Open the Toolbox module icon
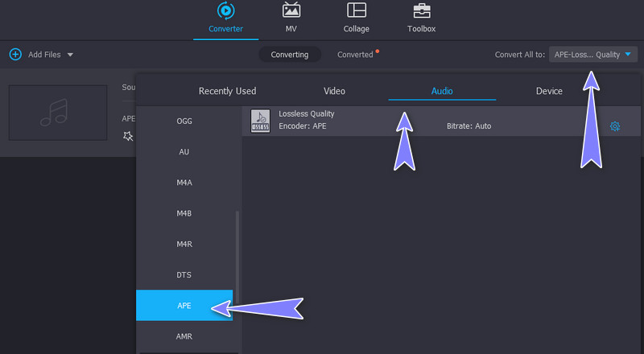 421,11
